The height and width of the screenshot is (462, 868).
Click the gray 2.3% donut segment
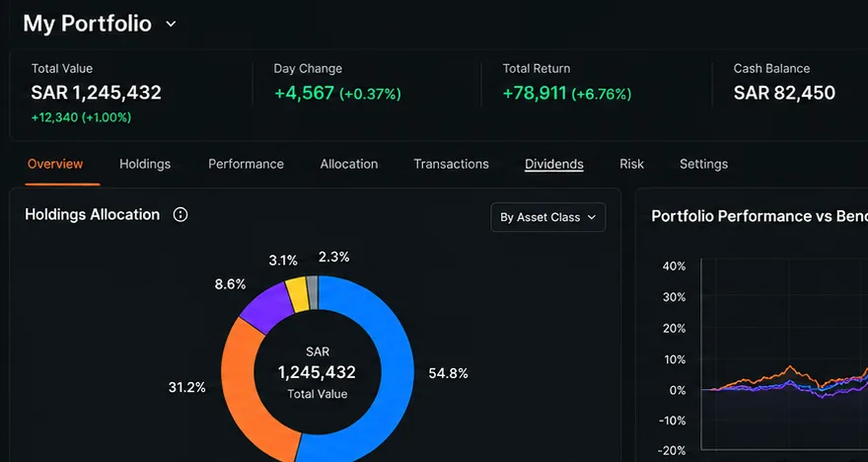coord(313,292)
